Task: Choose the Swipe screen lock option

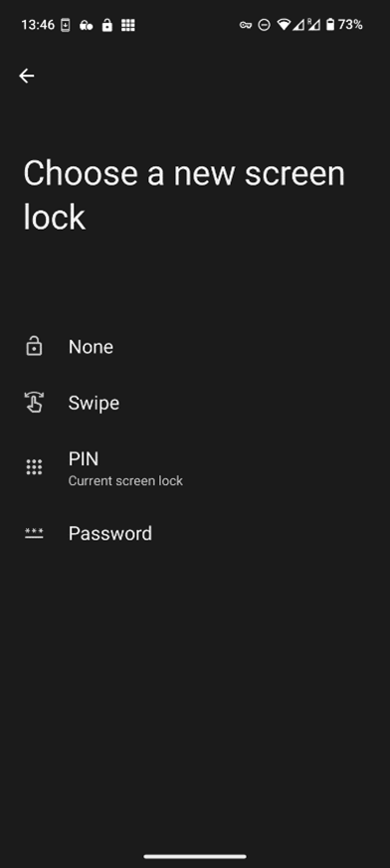Action: point(195,403)
